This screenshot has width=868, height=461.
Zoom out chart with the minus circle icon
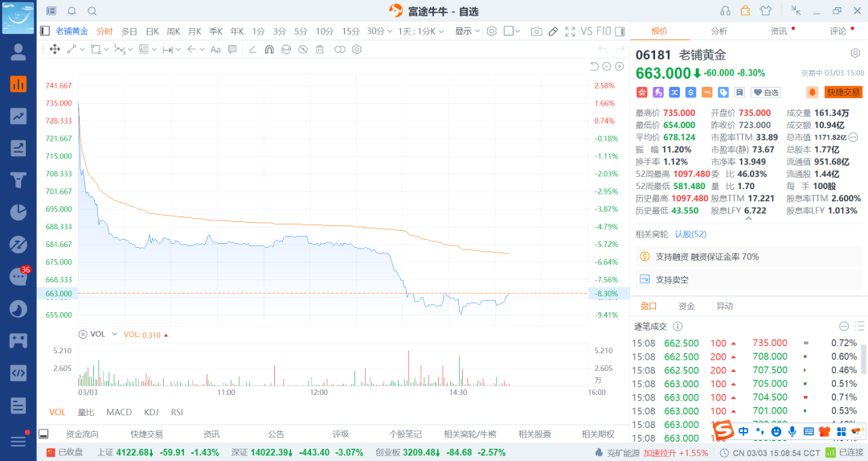[607, 67]
